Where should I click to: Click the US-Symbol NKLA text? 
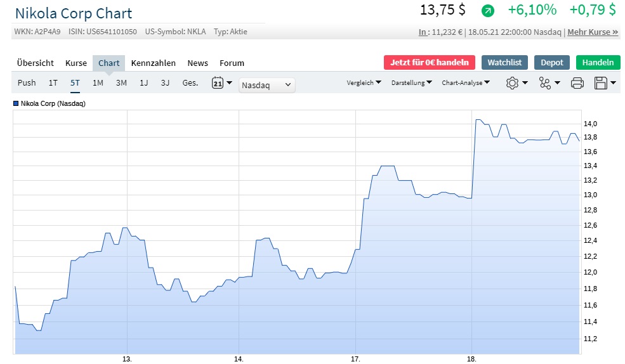[x=175, y=32]
